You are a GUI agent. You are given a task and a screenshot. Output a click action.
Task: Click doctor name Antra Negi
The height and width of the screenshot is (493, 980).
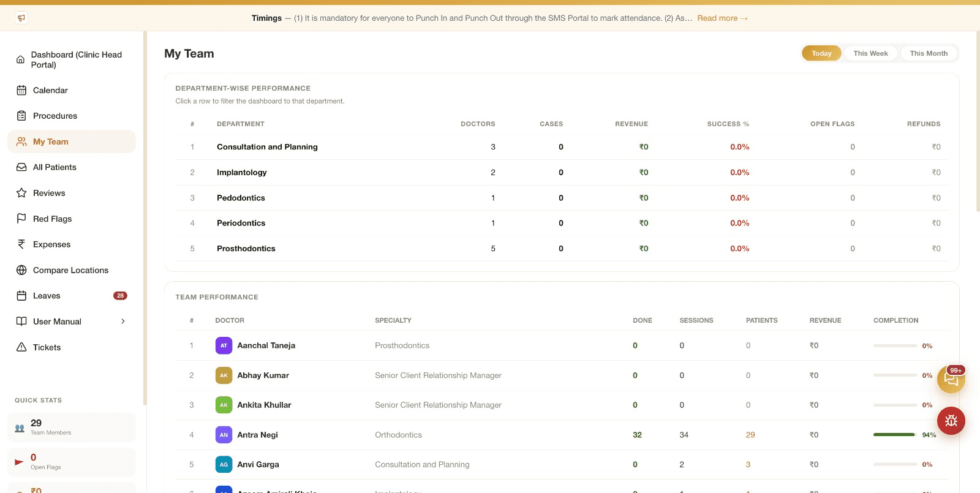257,435
